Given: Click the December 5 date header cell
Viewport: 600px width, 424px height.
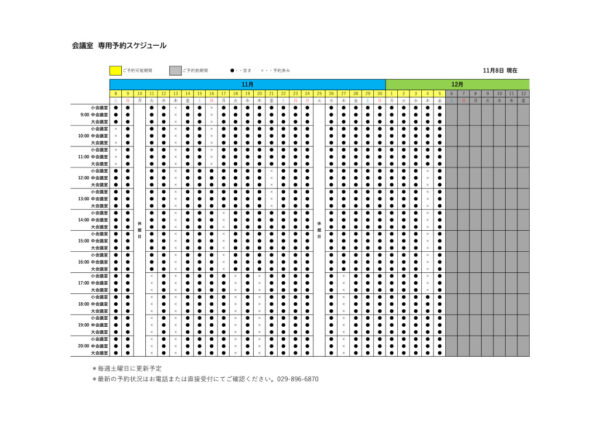Looking at the screenshot, I should click(439, 93).
